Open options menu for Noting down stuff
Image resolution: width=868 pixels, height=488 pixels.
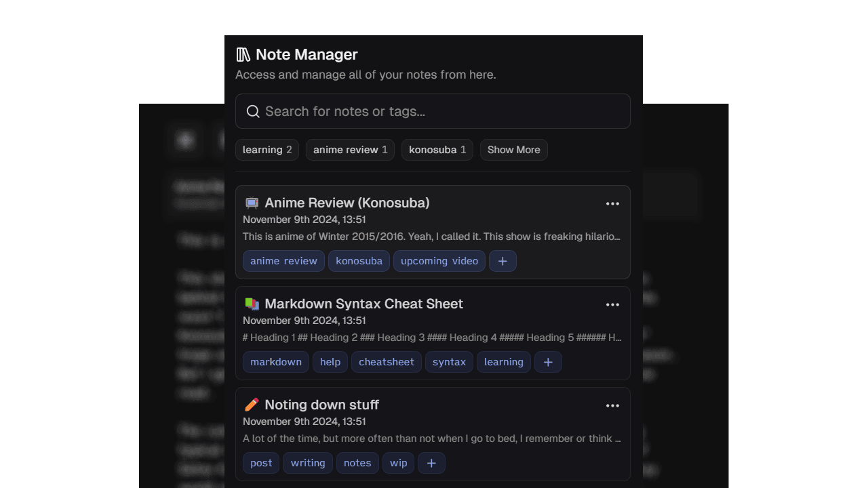pyautogui.click(x=612, y=405)
